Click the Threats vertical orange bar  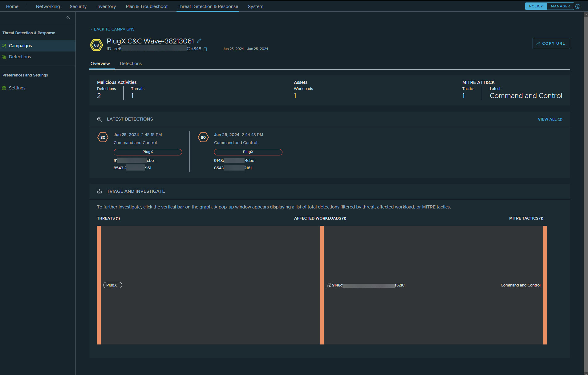click(99, 285)
